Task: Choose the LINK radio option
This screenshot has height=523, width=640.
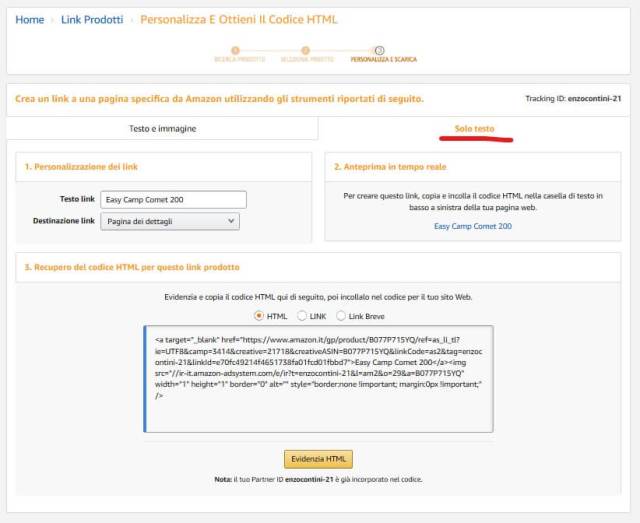Action: (303, 316)
